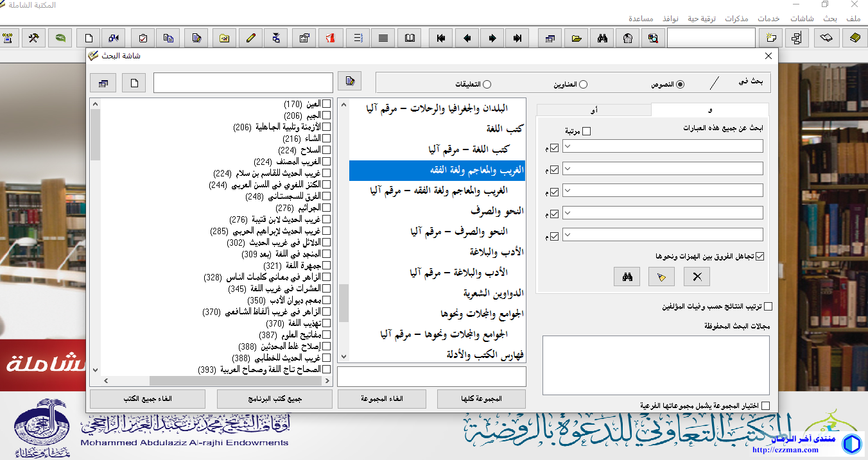Click the new note sparkle icon
Image resolution: width=868 pixels, height=460 pixels.
(x=771, y=38)
